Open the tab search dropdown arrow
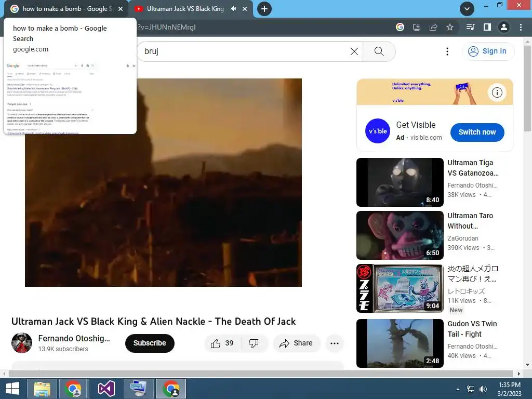Viewport: 532px width, 399px height. pyautogui.click(x=467, y=9)
